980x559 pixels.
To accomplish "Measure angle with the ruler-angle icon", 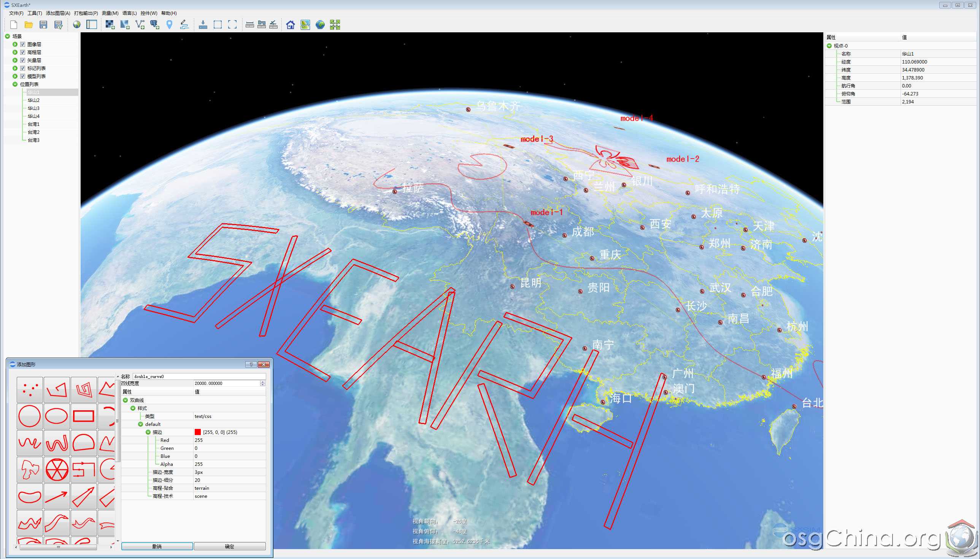I will coord(273,25).
